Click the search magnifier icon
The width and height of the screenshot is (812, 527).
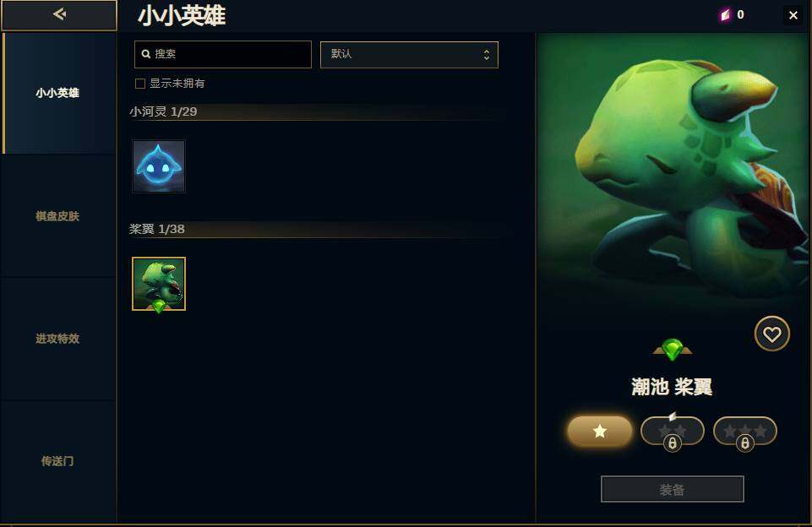click(x=146, y=54)
